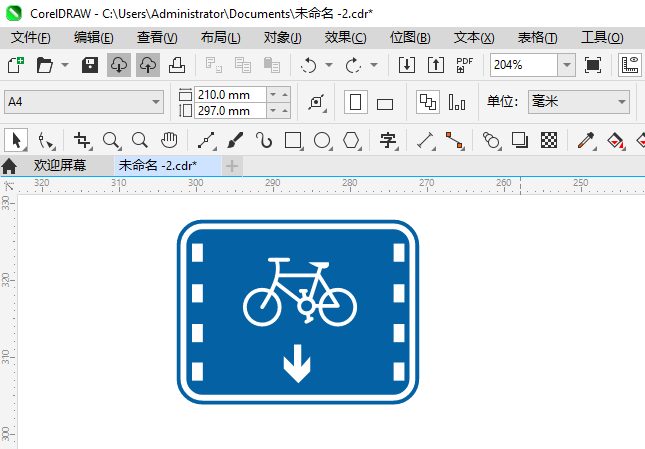Select the Text tool 字
The height and width of the screenshot is (449, 645).
(x=388, y=140)
